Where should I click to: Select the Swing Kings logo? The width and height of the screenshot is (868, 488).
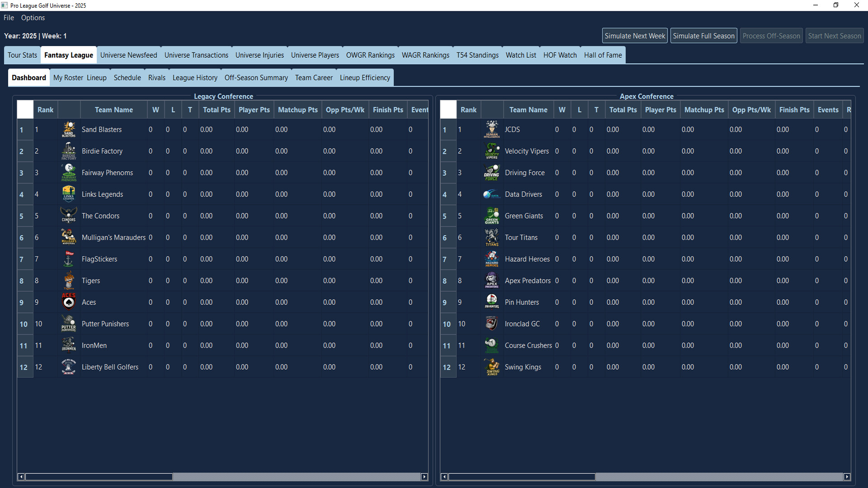492,367
